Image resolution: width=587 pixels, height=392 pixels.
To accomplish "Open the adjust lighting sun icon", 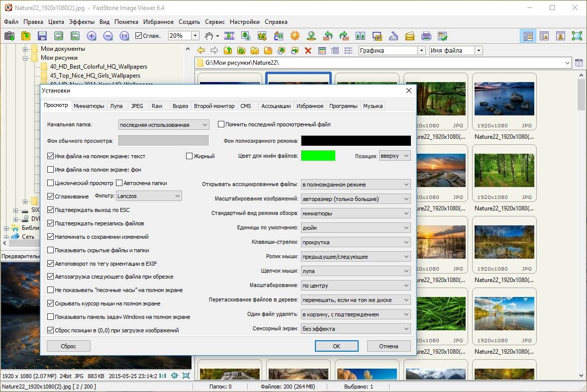I will pyautogui.click(x=295, y=36).
